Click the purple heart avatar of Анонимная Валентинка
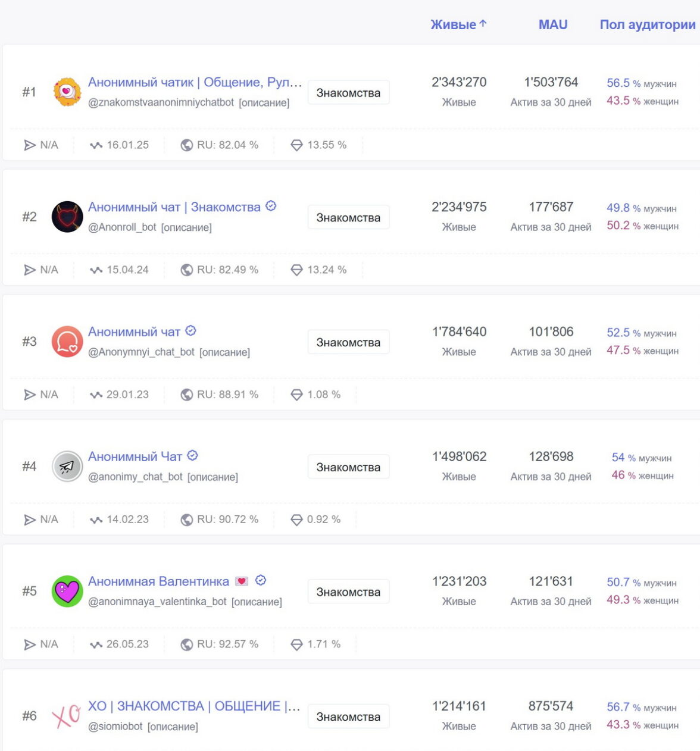Image resolution: width=700 pixels, height=751 pixels. click(x=67, y=591)
